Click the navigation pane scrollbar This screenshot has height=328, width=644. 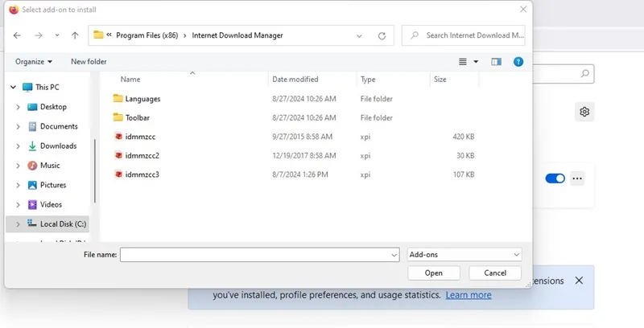(x=95, y=170)
